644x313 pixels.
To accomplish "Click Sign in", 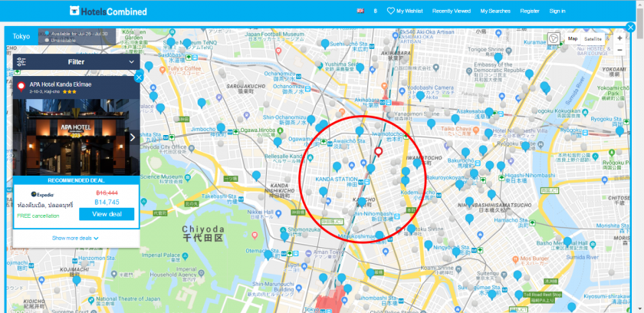I will [x=557, y=11].
